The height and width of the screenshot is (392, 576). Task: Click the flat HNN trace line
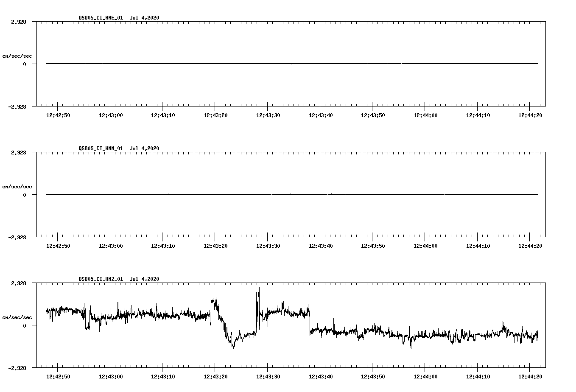(x=292, y=194)
